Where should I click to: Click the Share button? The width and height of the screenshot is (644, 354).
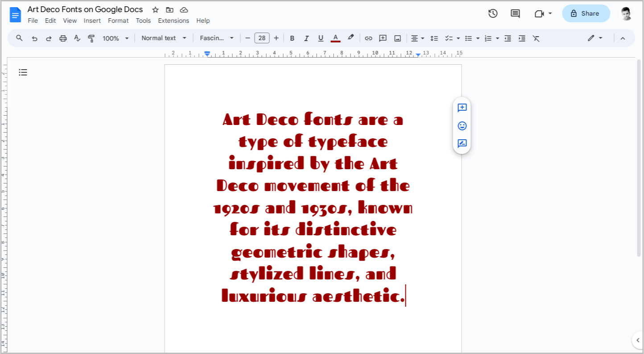[586, 13]
